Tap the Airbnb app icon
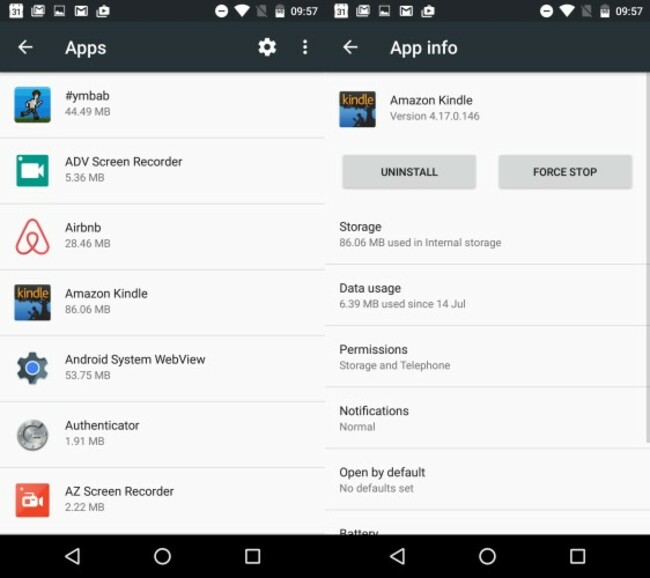This screenshot has width=650, height=578. 32,236
